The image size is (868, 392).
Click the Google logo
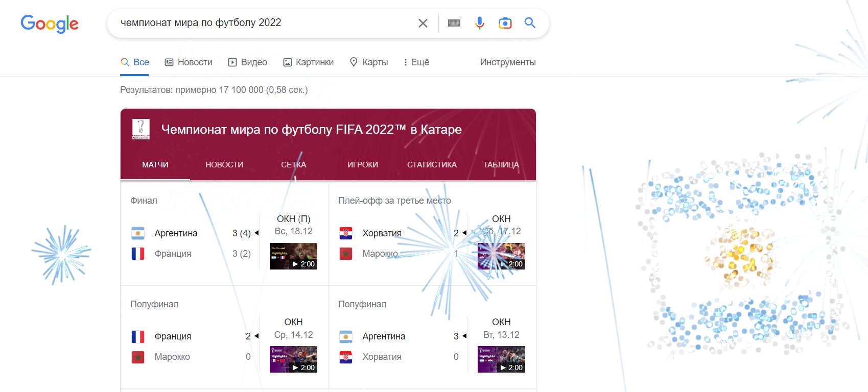(50, 23)
